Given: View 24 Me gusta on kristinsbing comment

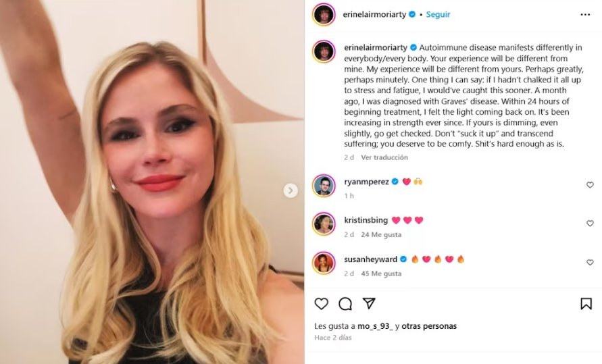Looking at the screenshot, I should pos(381,234).
